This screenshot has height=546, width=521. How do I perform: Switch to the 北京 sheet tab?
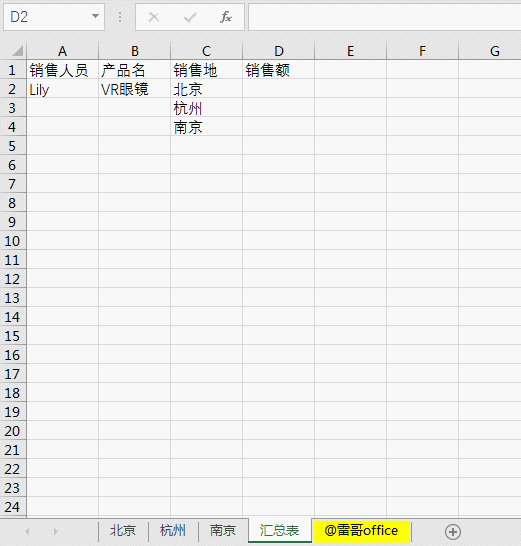tap(123, 531)
